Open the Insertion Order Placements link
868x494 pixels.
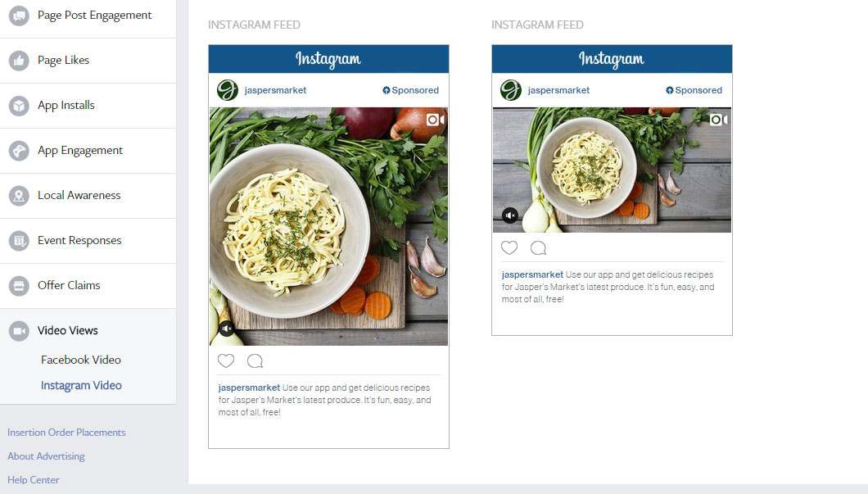[66, 432]
